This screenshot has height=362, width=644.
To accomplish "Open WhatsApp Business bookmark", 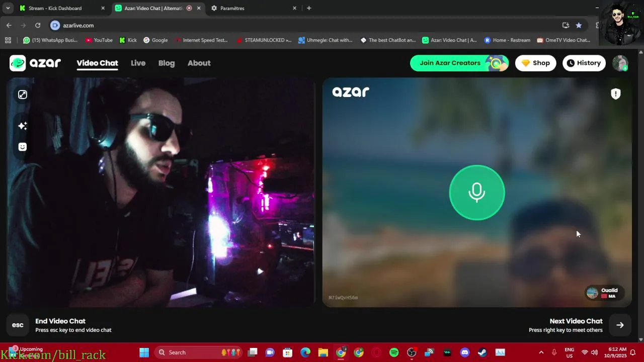I will 50,40.
